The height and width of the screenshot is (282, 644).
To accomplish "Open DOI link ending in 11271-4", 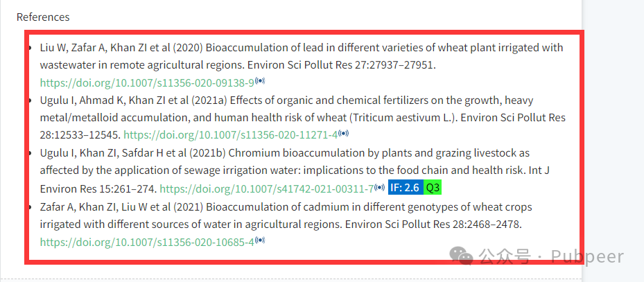I will [231, 134].
